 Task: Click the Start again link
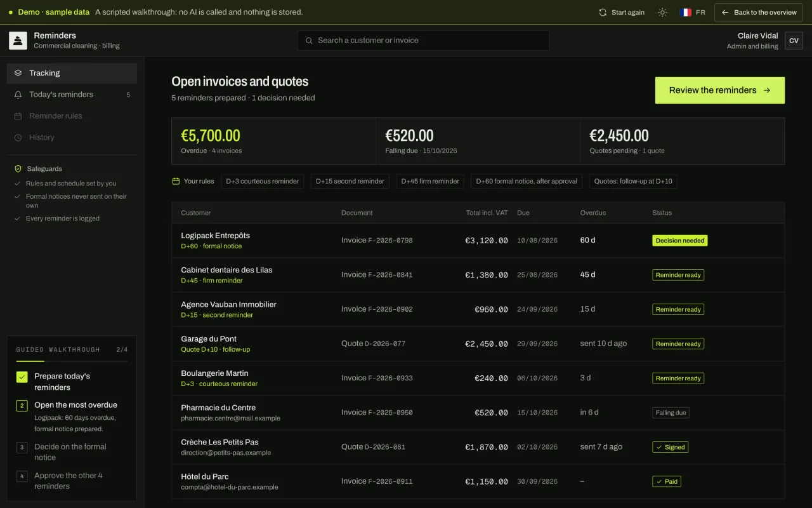(x=622, y=13)
